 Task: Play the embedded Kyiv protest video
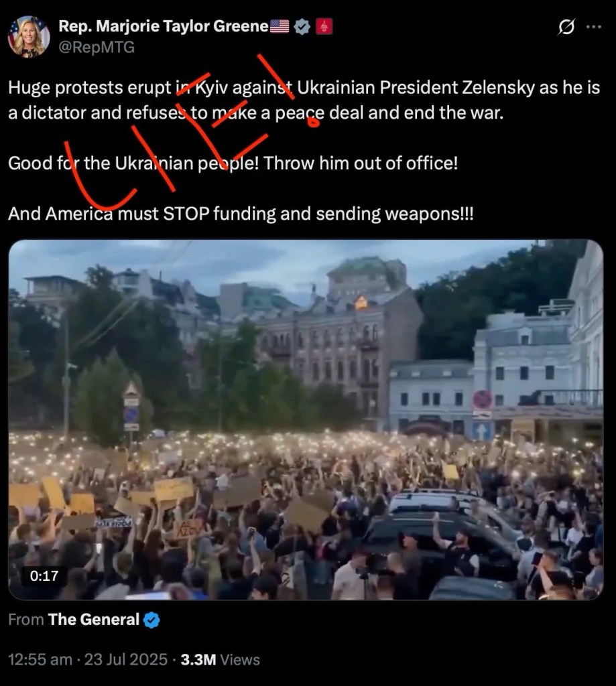[x=306, y=419]
